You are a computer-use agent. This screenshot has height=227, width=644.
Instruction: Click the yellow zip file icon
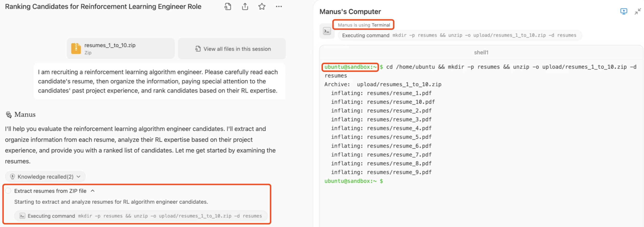[76, 48]
